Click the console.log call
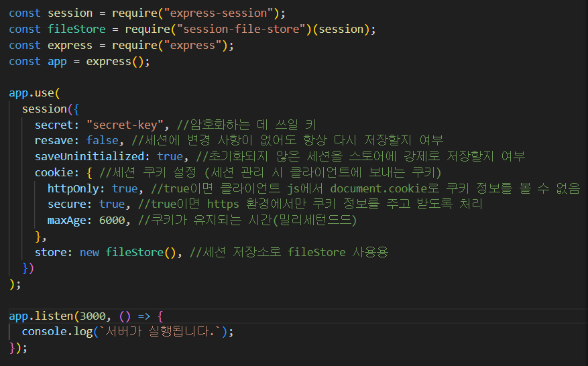 tap(57, 332)
